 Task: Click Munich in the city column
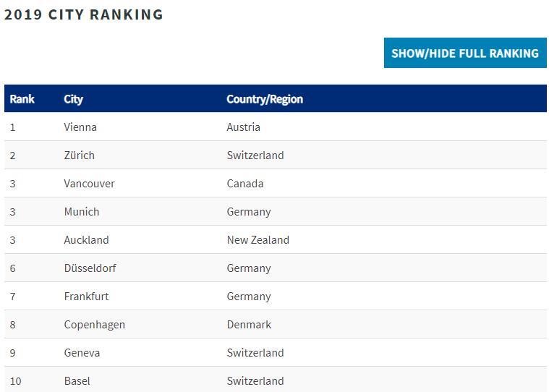click(x=81, y=212)
